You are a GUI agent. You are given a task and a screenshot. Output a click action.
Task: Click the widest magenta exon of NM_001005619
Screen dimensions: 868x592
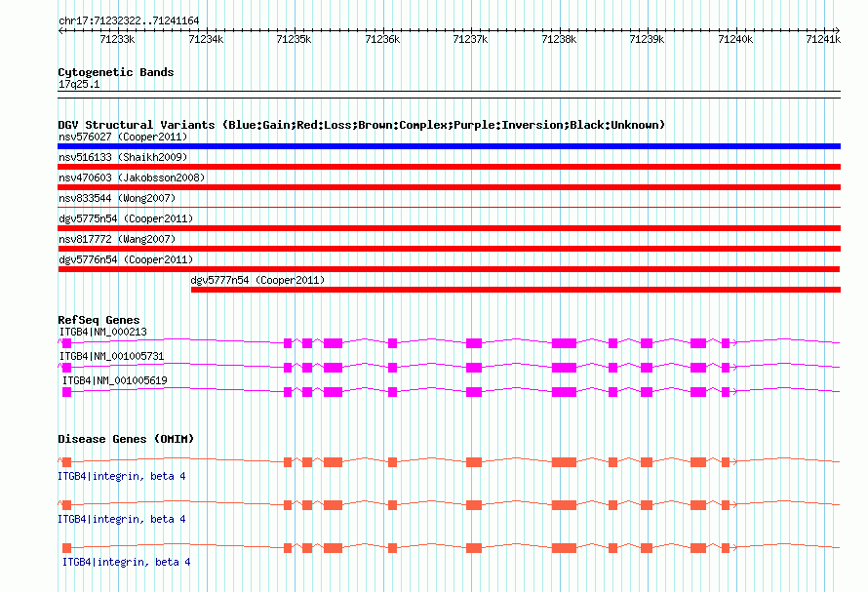(564, 392)
